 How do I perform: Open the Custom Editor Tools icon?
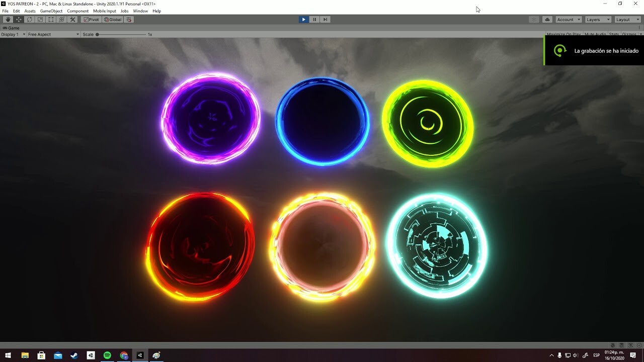(72, 19)
